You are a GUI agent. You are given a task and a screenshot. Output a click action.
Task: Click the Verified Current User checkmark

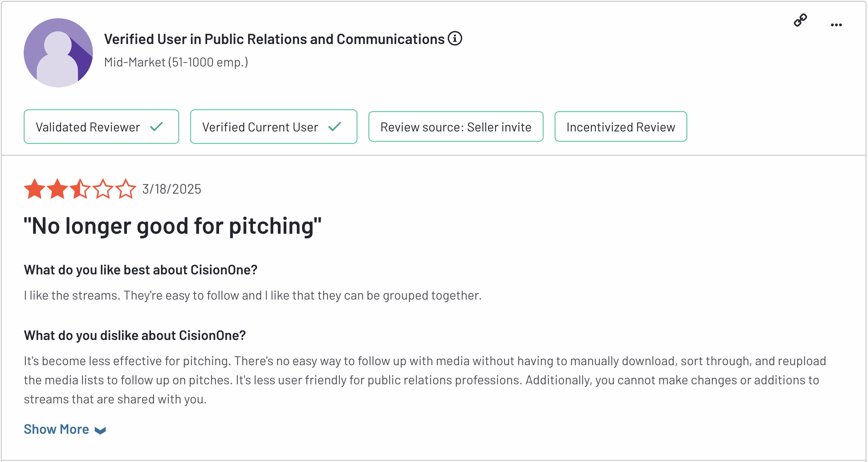[335, 127]
